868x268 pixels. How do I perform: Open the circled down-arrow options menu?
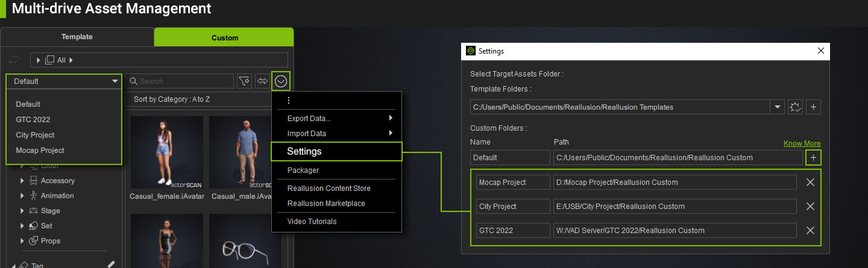(281, 81)
